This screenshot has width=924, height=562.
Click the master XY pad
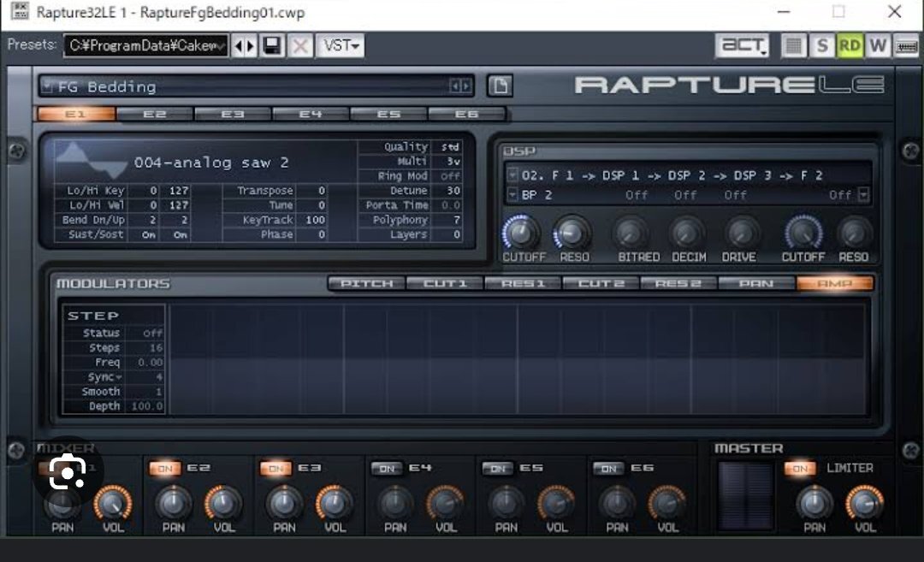pyautogui.click(x=745, y=496)
